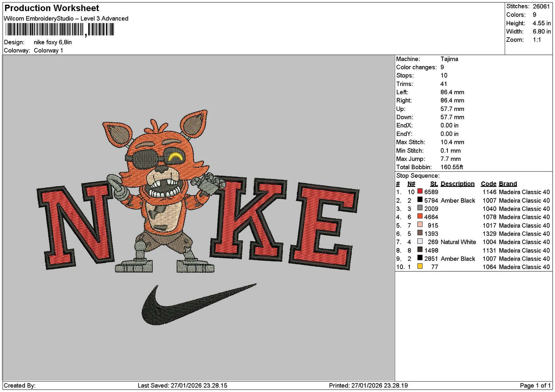
Task: Click code "1064" in stop 10 row
Action: (x=489, y=267)
